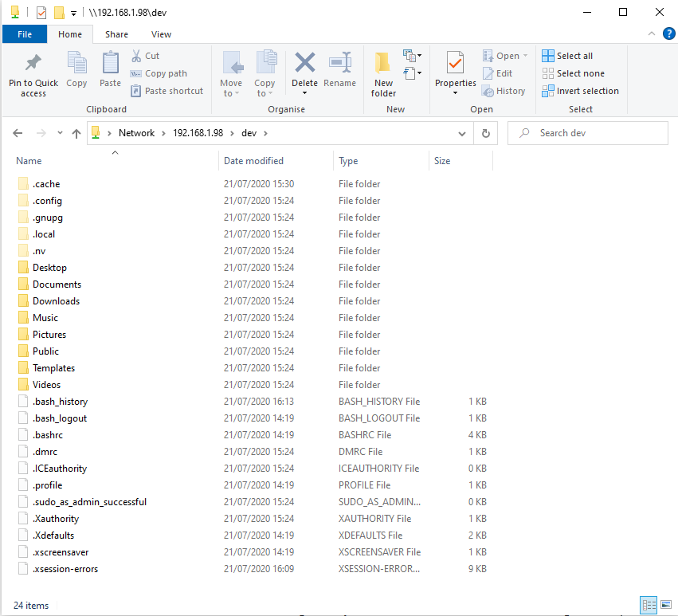
Task: Expand the Delete options arrow
Action: point(305,93)
